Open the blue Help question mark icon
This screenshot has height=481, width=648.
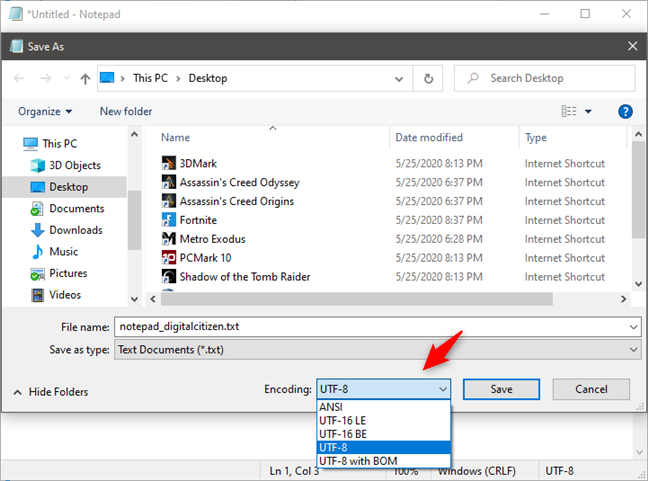(x=625, y=112)
